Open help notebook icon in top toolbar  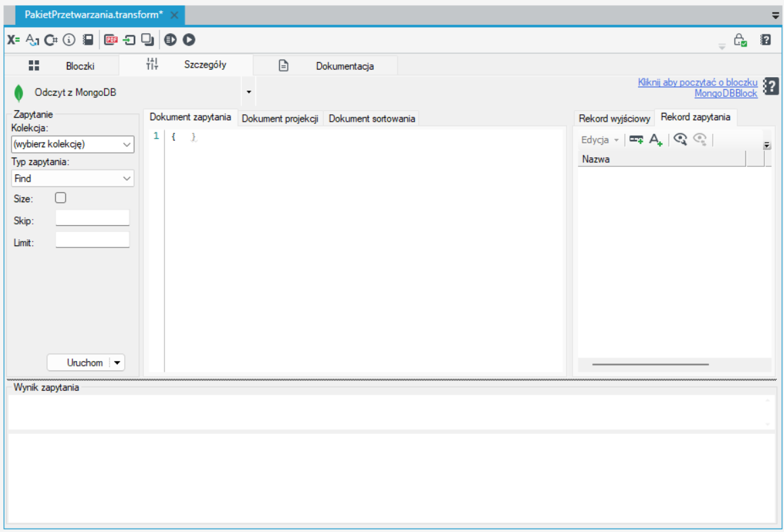pos(766,40)
